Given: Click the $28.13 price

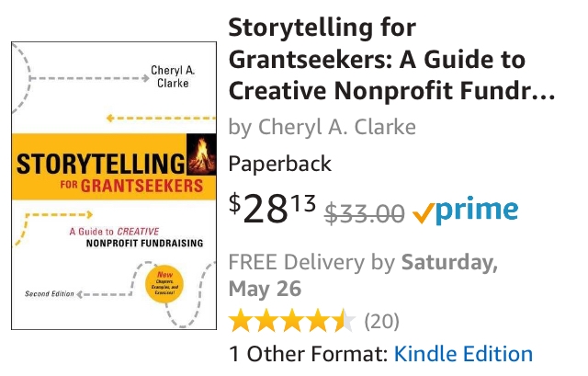Looking at the screenshot, I should pos(271,210).
